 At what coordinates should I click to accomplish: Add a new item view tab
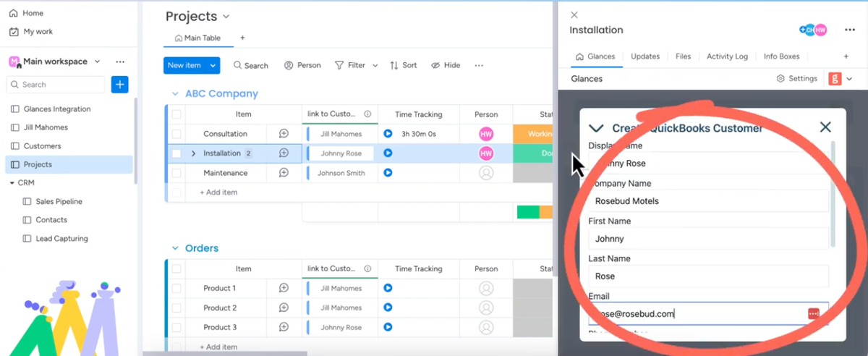coord(846,56)
